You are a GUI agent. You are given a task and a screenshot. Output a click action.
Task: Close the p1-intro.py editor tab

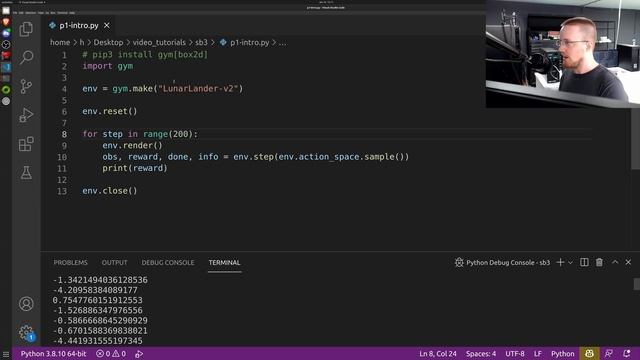pos(107,25)
